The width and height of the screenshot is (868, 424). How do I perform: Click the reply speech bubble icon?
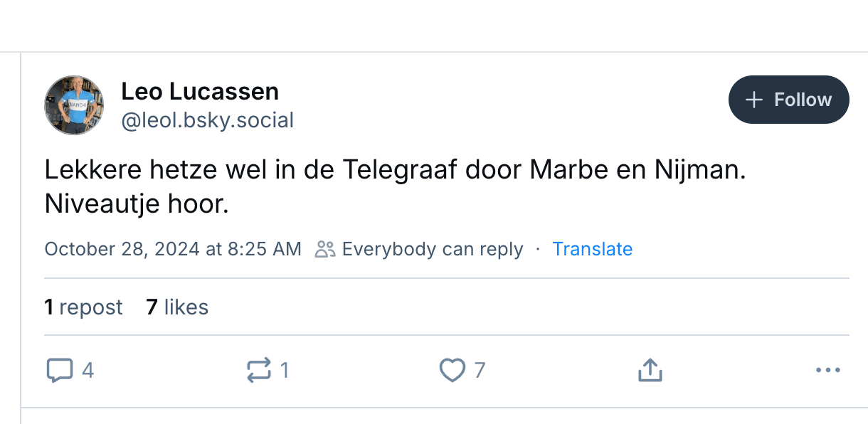click(60, 371)
